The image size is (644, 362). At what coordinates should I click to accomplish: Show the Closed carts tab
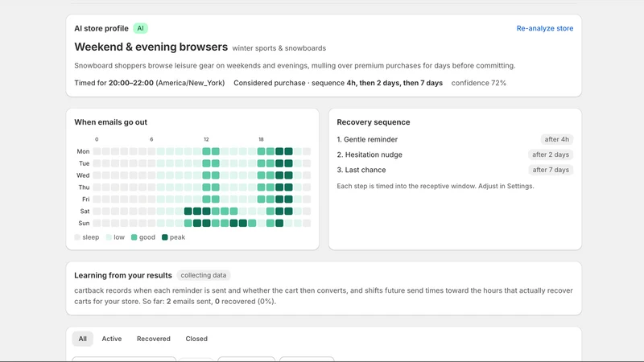point(196,339)
